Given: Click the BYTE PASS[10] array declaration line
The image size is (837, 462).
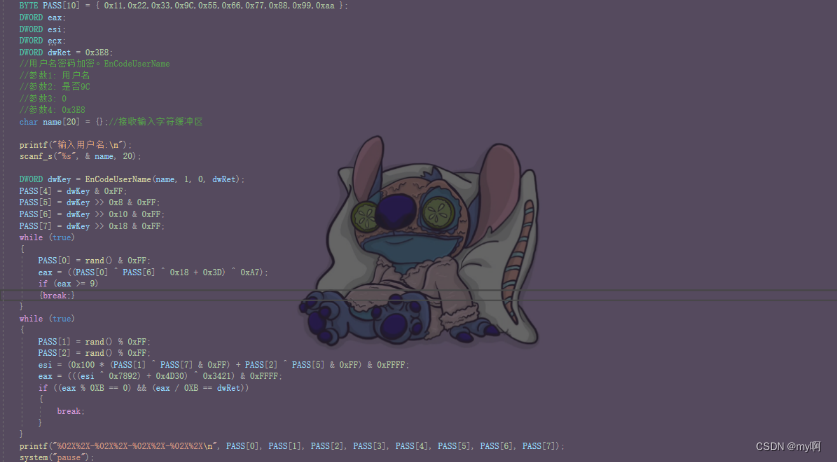Looking at the screenshot, I should 183,5.
